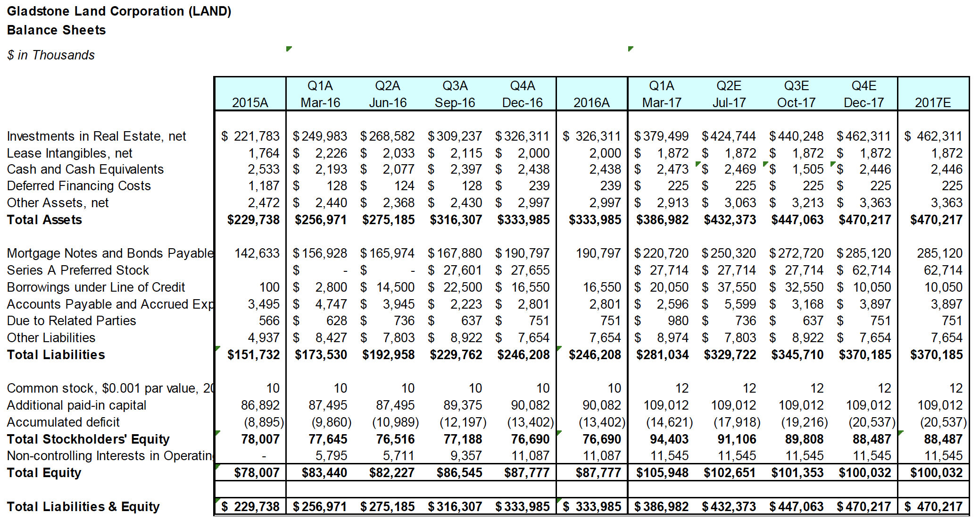
Task: Click the green indicator above the Q1A column header
Action: (x=290, y=48)
